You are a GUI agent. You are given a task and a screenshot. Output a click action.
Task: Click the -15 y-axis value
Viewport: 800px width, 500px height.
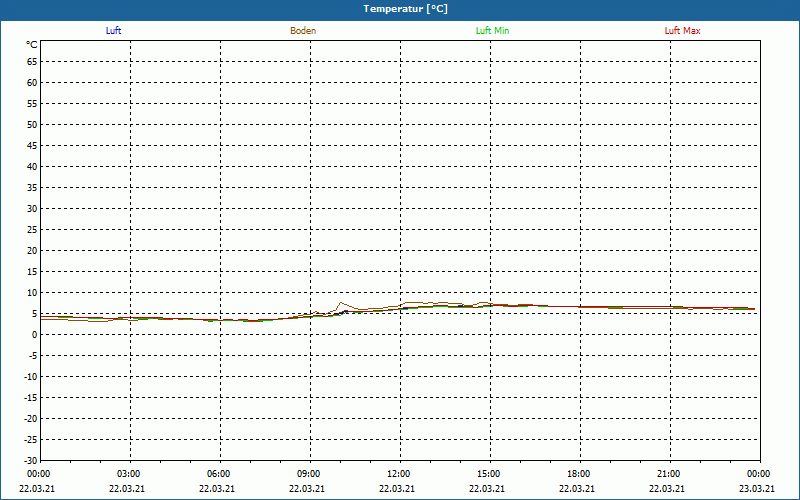click(x=31, y=397)
